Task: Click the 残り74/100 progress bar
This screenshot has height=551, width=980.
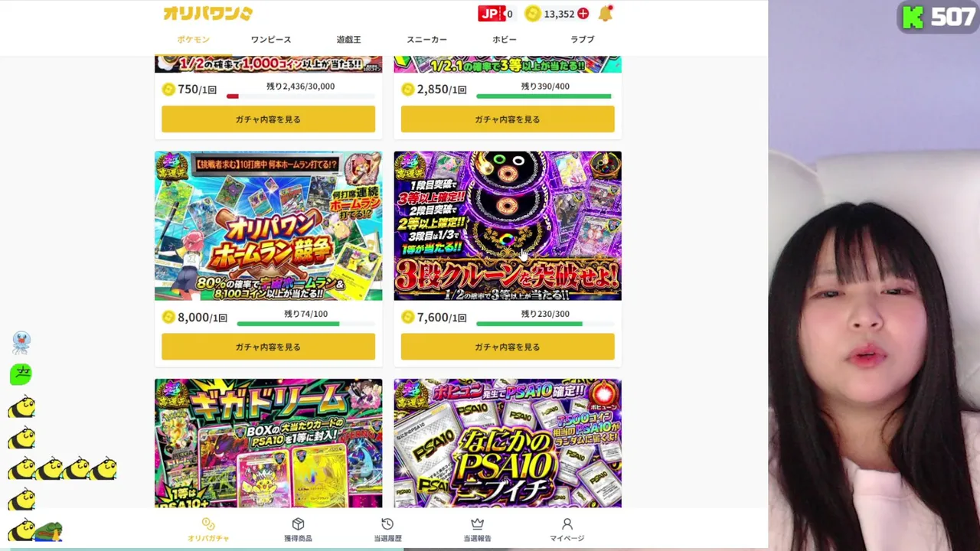Action: [x=305, y=324]
